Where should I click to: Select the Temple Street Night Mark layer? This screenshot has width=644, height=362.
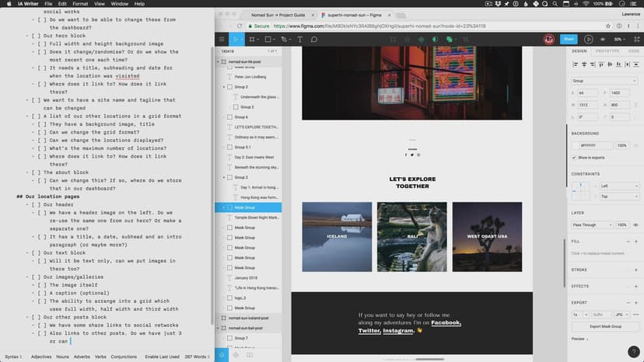tap(256, 218)
